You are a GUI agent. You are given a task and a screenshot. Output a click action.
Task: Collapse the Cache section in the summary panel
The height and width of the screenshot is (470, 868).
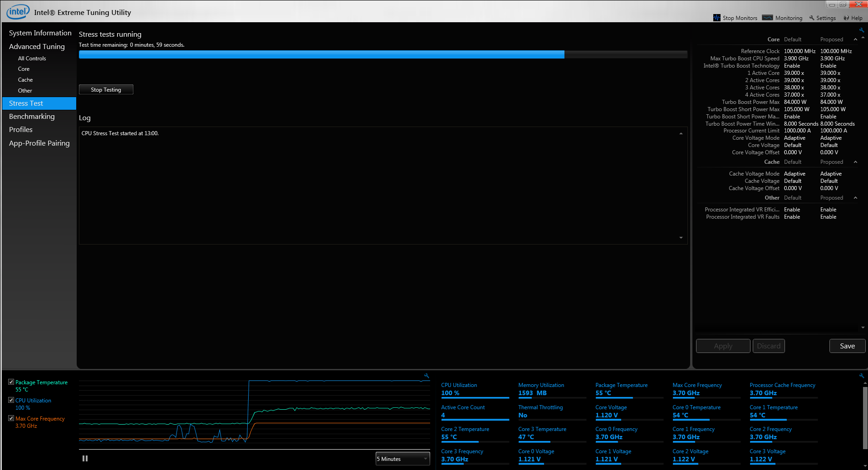[855, 162]
